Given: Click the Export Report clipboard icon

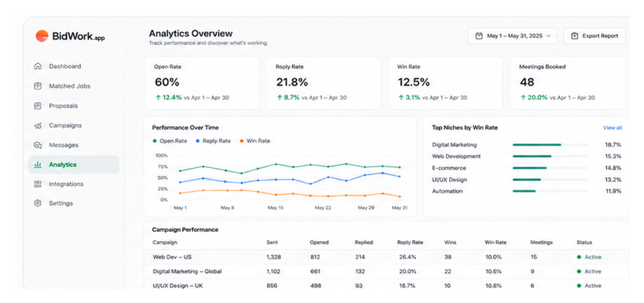Looking at the screenshot, I should pos(575,36).
